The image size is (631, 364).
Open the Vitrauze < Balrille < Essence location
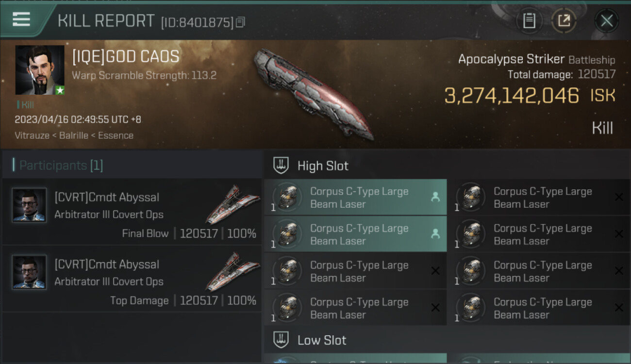coord(74,135)
